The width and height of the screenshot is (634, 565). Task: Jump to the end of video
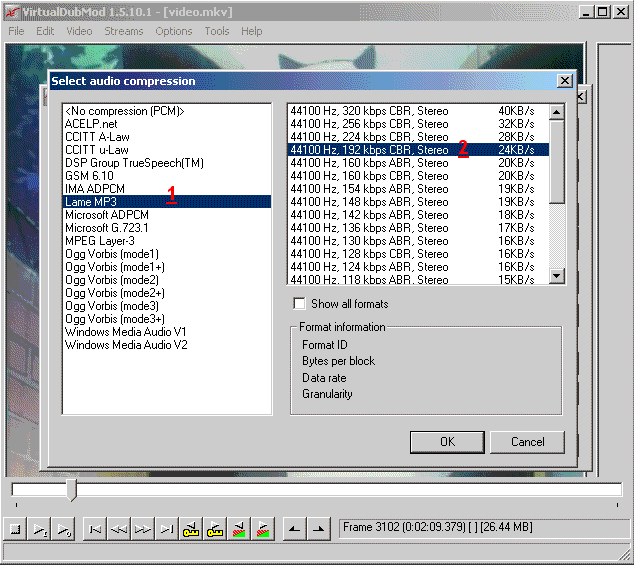(x=167, y=529)
